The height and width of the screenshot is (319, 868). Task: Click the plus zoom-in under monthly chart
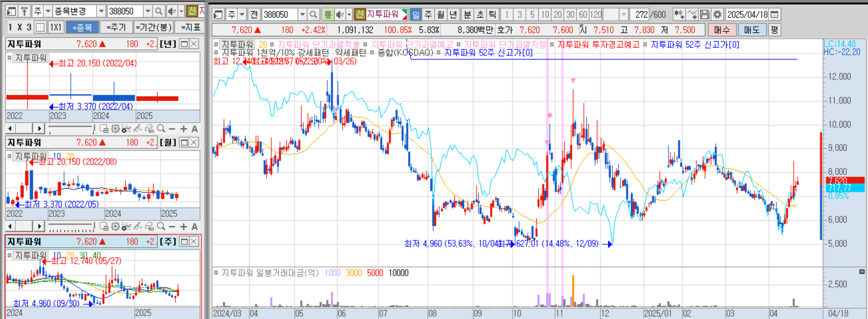tap(183, 227)
